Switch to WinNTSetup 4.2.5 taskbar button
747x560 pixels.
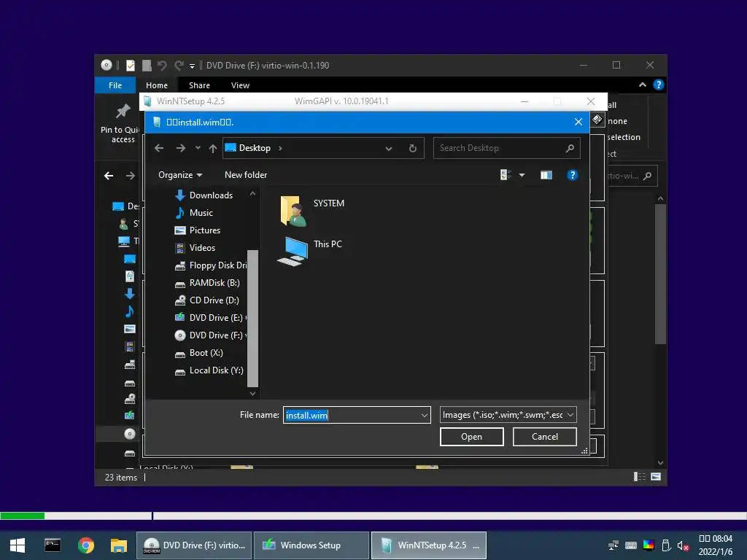click(x=429, y=545)
